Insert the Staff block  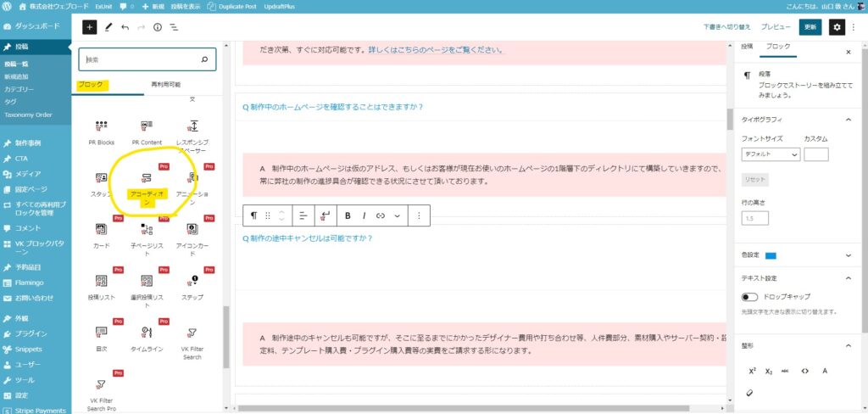(102, 185)
